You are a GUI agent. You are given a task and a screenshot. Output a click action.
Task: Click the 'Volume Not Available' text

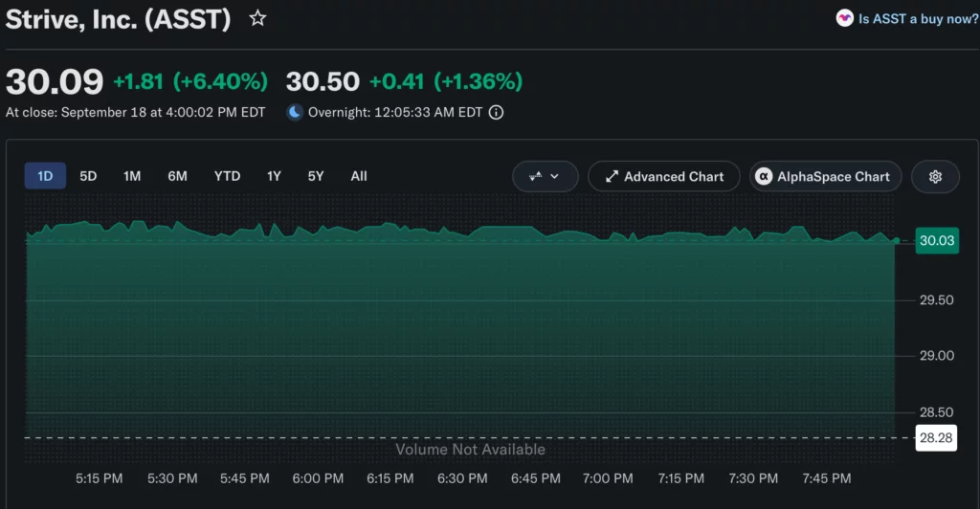pyautogui.click(x=470, y=449)
